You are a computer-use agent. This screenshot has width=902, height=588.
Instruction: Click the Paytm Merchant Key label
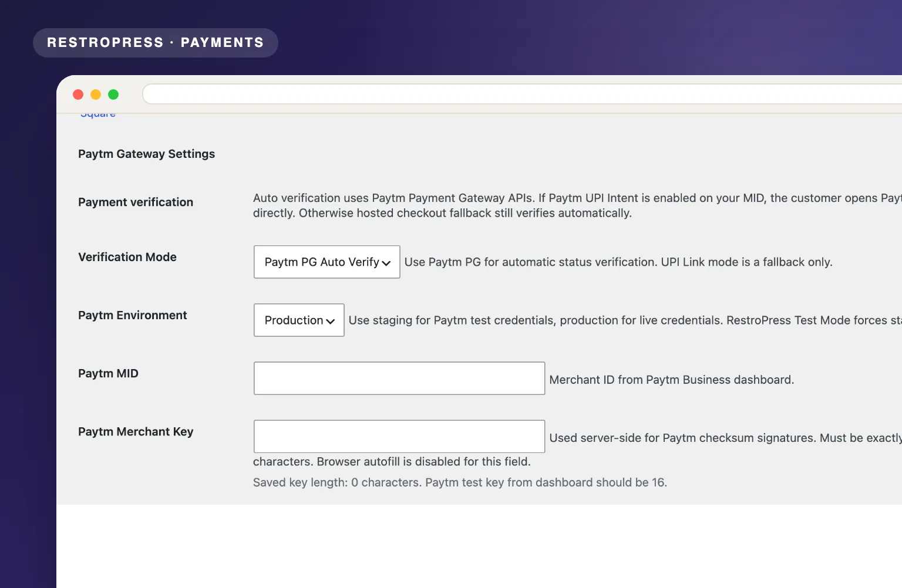pyautogui.click(x=136, y=431)
